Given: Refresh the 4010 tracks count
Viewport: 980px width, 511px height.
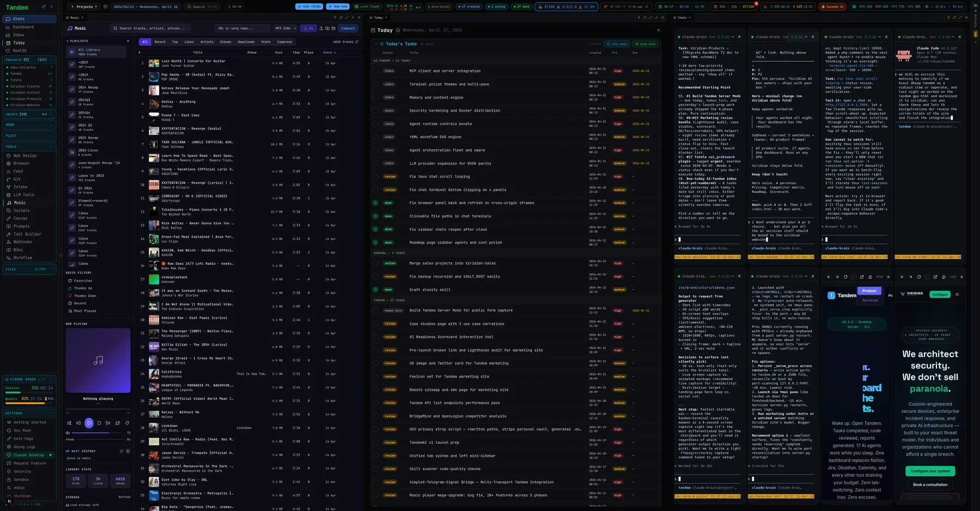Looking at the screenshot, I should pos(357,42).
